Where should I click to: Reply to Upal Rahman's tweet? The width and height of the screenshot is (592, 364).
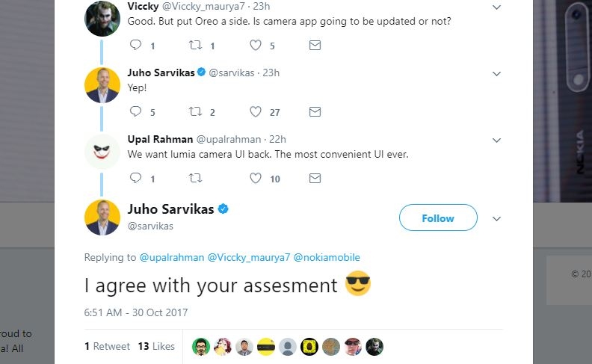135,178
